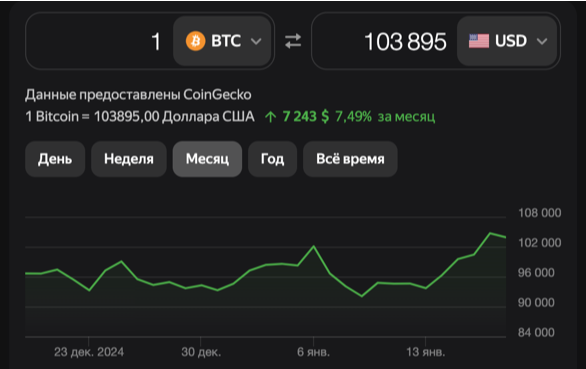Click the 108 000 axis label
The width and height of the screenshot is (586, 369).
539,213
